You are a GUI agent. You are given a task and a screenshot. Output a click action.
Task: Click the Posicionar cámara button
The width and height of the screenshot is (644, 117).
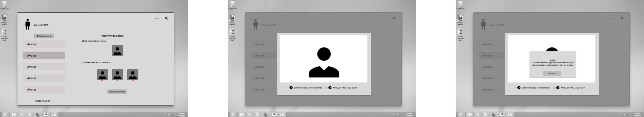[117, 92]
